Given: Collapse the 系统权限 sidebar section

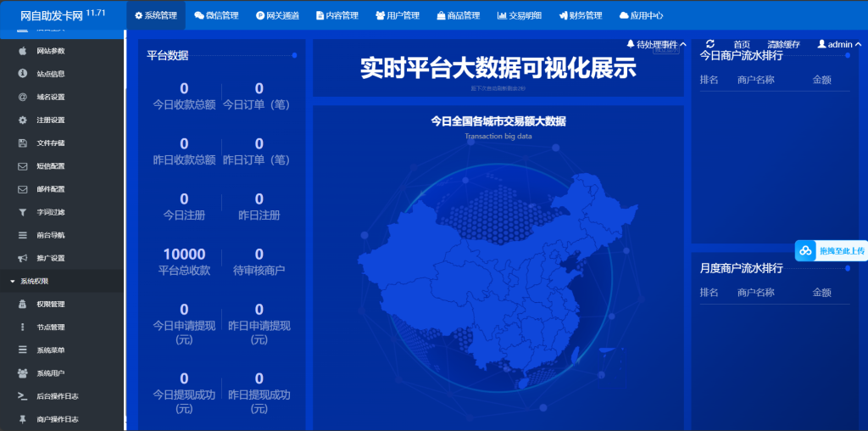Looking at the screenshot, I should click(x=62, y=281).
